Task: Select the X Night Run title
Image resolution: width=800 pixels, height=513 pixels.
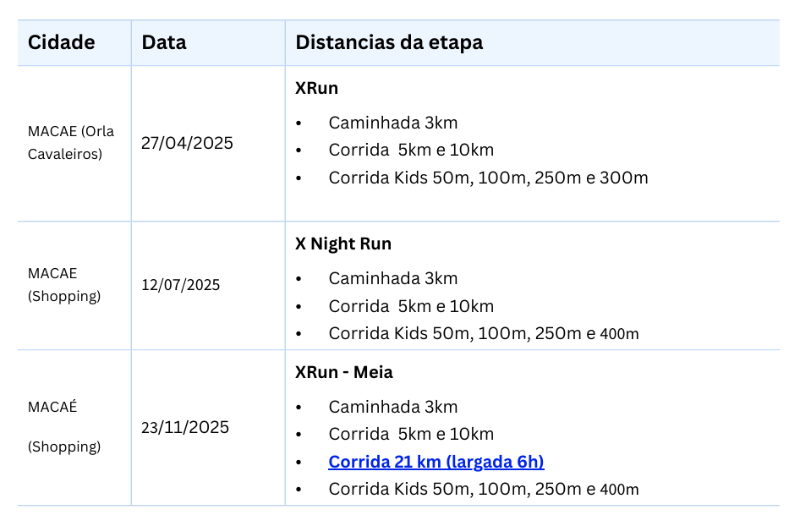Action: point(343,243)
